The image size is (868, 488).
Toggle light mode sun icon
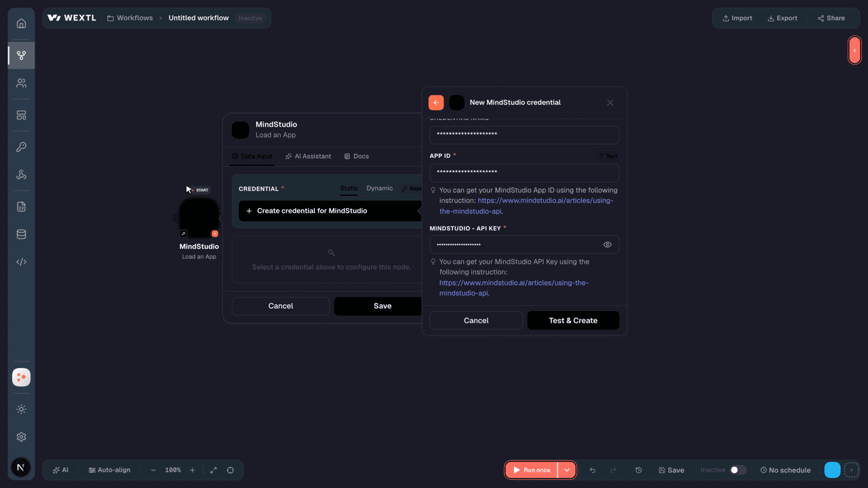pyautogui.click(x=21, y=409)
